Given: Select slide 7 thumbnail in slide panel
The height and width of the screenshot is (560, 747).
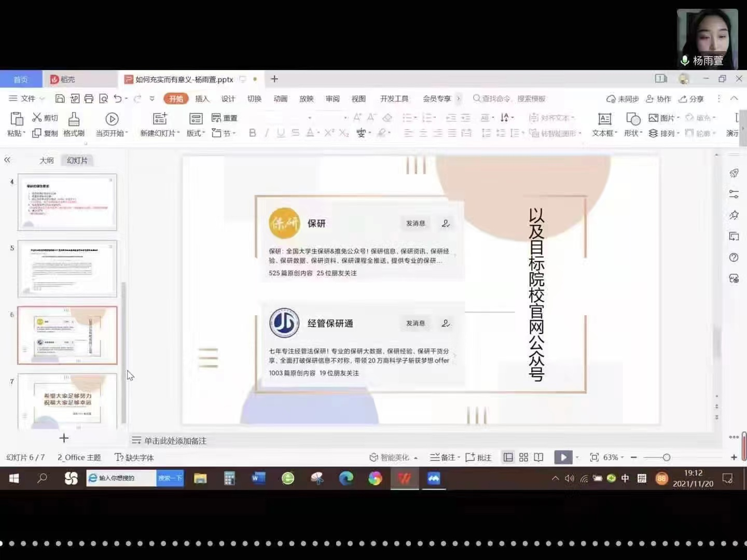Looking at the screenshot, I should click(67, 402).
